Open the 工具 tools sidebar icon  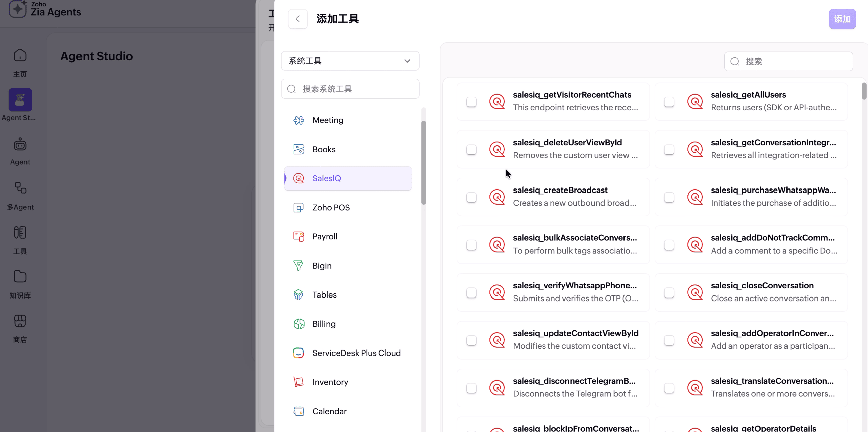pyautogui.click(x=20, y=232)
